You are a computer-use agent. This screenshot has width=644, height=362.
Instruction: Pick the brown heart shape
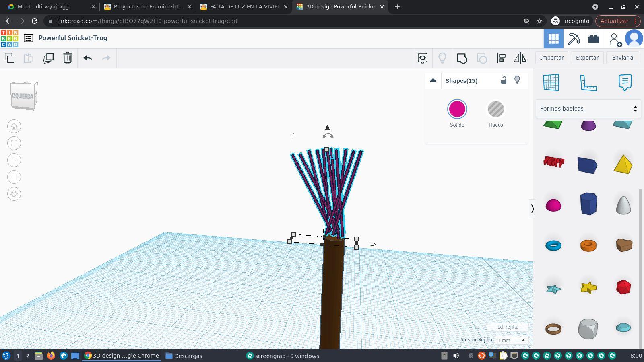pyautogui.click(x=624, y=245)
